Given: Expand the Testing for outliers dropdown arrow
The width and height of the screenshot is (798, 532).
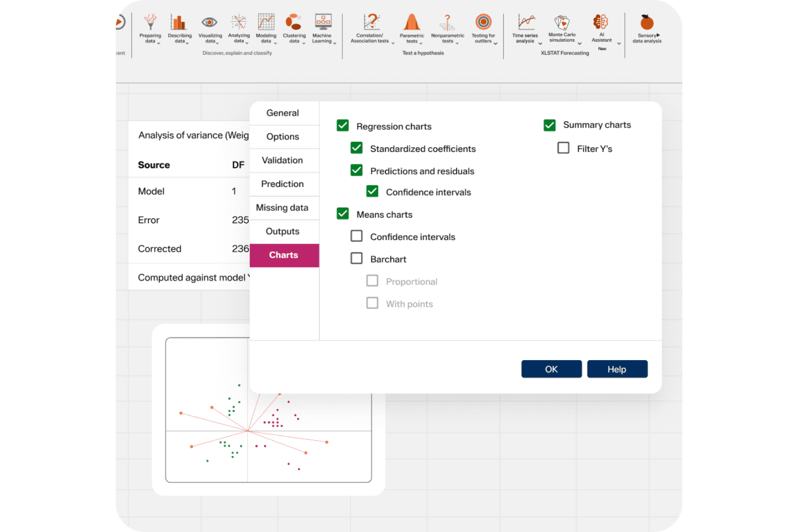Looking at the screenshot, I should [496, 43].
